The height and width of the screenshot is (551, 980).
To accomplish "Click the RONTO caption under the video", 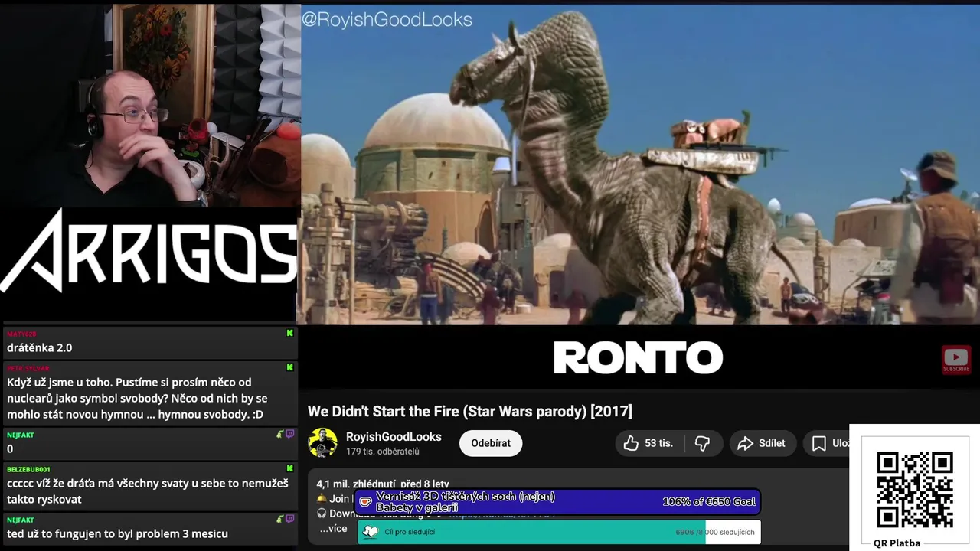I will click(638, 357).
